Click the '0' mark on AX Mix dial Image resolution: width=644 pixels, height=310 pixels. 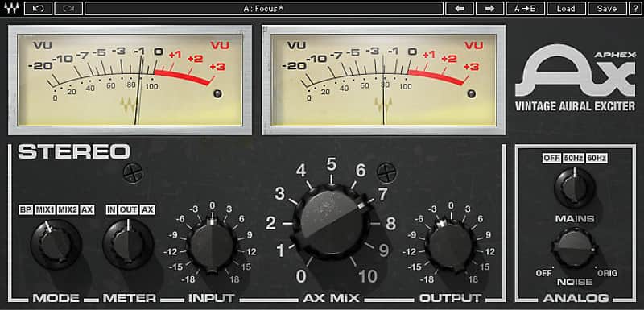click(x=301, y=277)
